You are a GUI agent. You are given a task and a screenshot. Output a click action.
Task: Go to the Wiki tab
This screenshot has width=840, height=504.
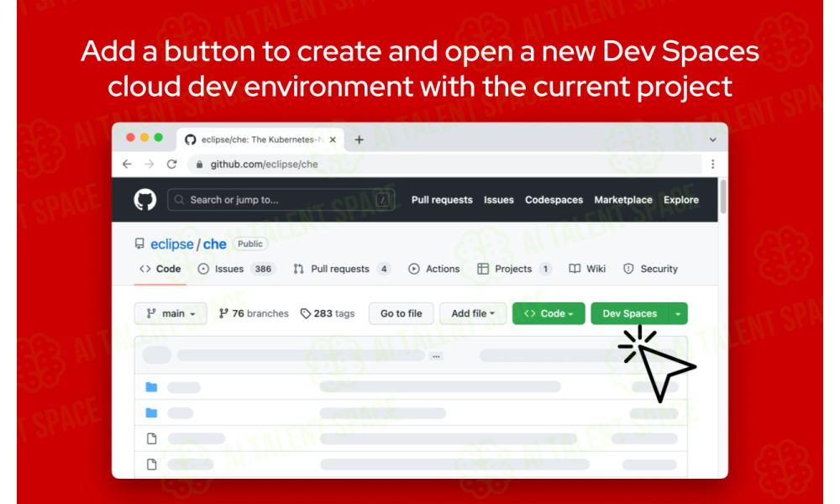tap(587, 269)
